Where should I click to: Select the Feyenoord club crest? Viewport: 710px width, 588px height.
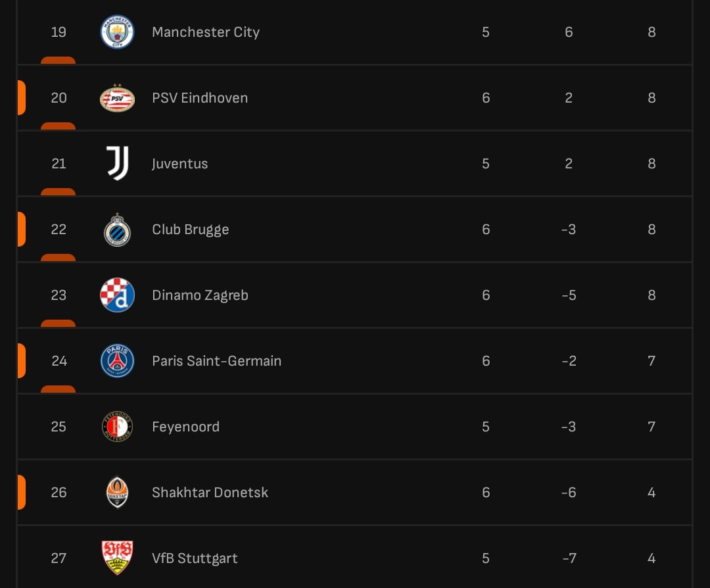click(117, 426)
